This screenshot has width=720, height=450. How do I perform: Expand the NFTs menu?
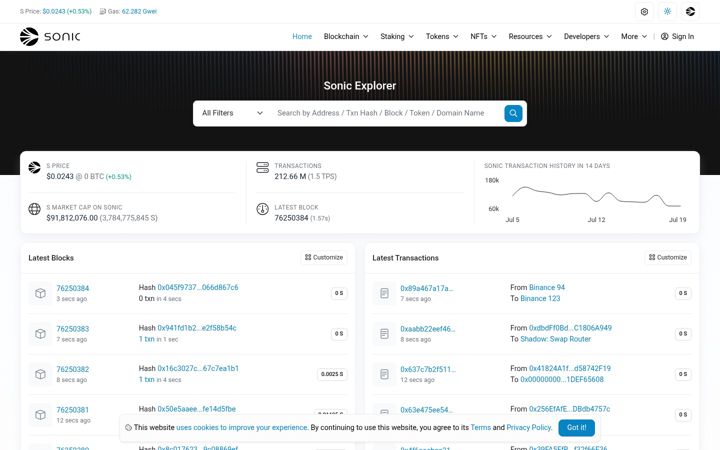point(483,36)
